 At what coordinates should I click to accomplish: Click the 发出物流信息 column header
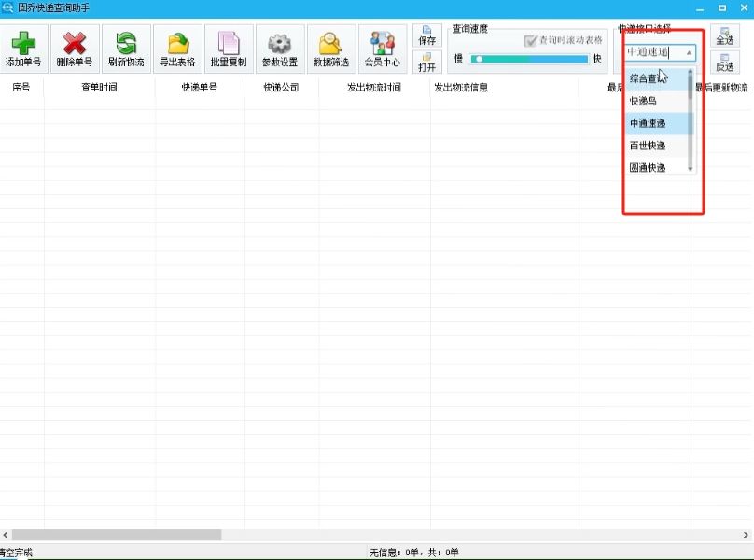click(x=505, y=88)
